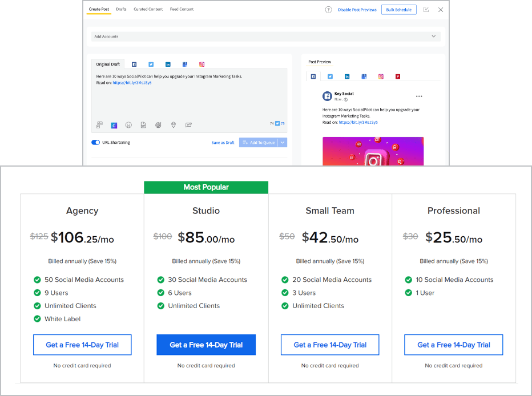Select the Facebook icon beside Original Draft
The height and width of the screenshot is (396, 532).
tap(134, 64)
